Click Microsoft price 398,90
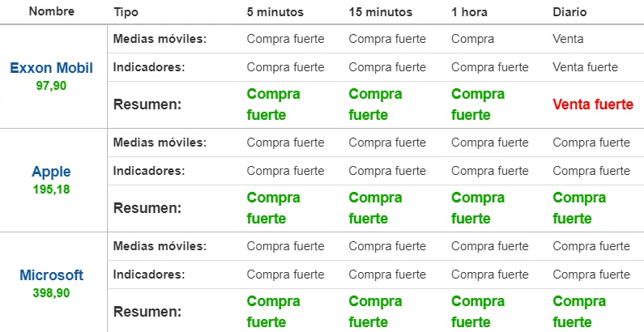This screenshot has width=644, height=332. [51, 293]
